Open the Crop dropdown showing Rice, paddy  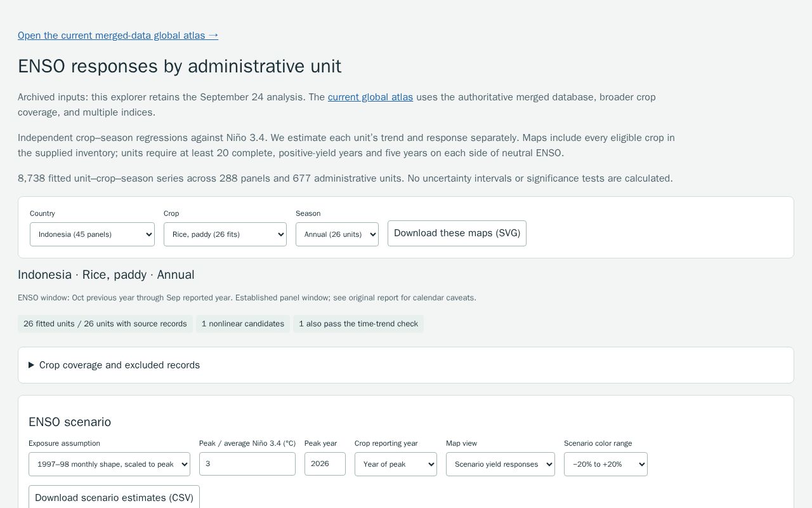click(225, 234)
